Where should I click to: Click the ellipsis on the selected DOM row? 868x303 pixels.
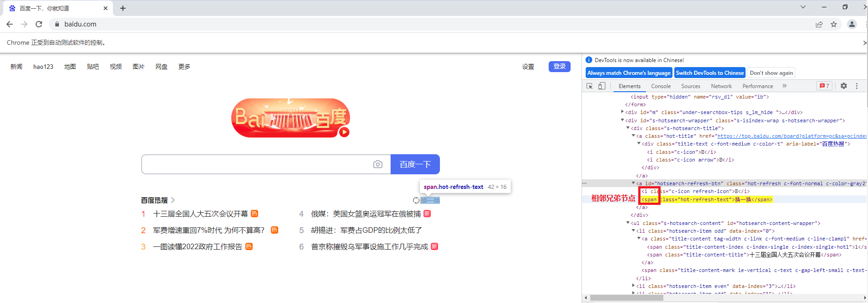click(x=584, y=183)
